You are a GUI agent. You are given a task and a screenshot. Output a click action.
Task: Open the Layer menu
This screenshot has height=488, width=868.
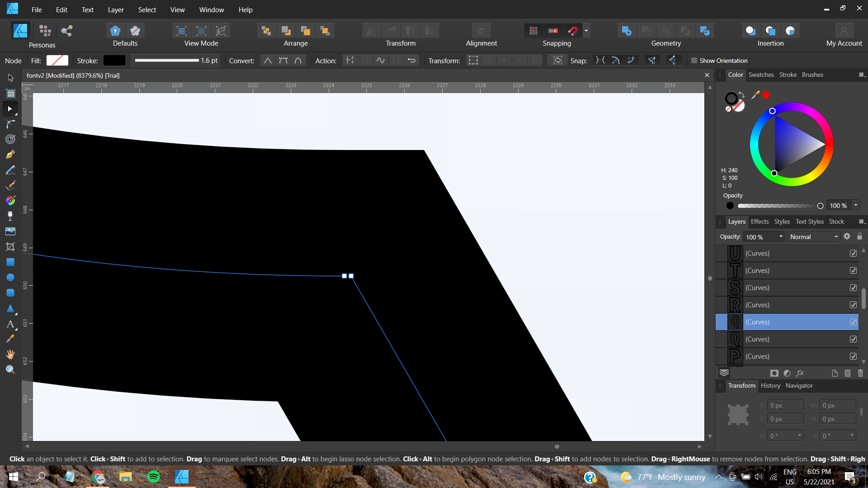[116, 10]
